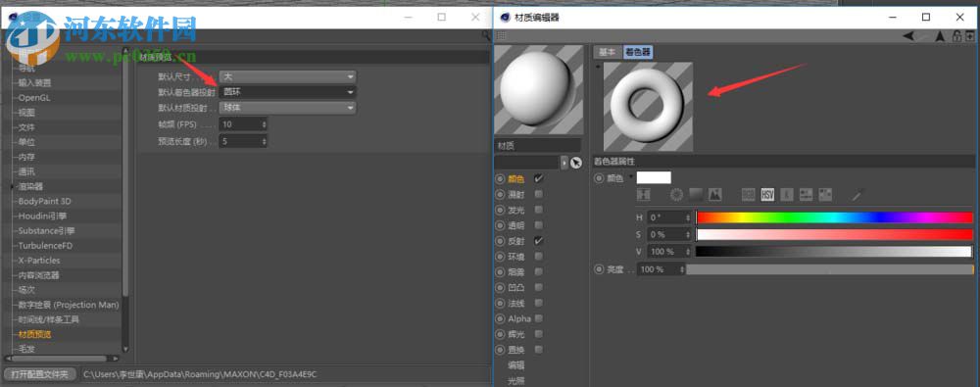The width and height of the screenshot is (980, 387).
Task: Click the rainbow hue slider
Action: click(x=834, y=218)
